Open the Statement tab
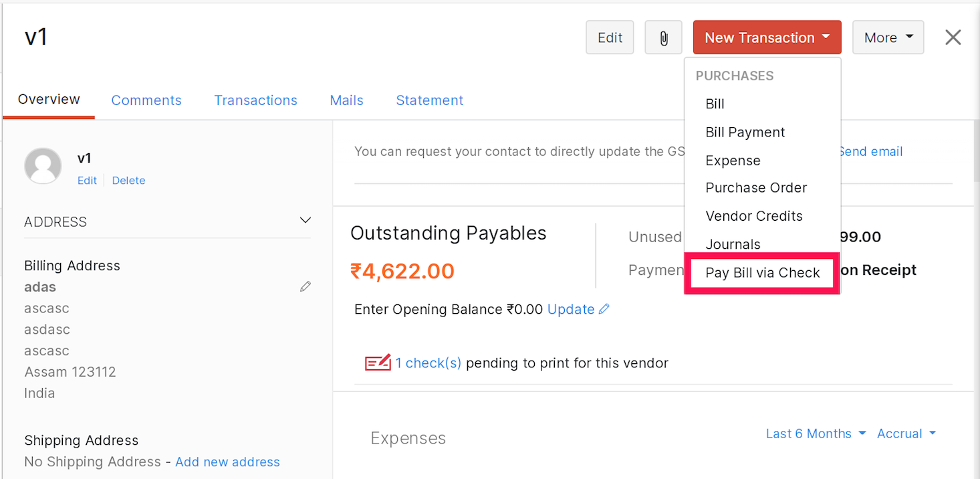Viewport: 980px width, 479px height. 429,100
